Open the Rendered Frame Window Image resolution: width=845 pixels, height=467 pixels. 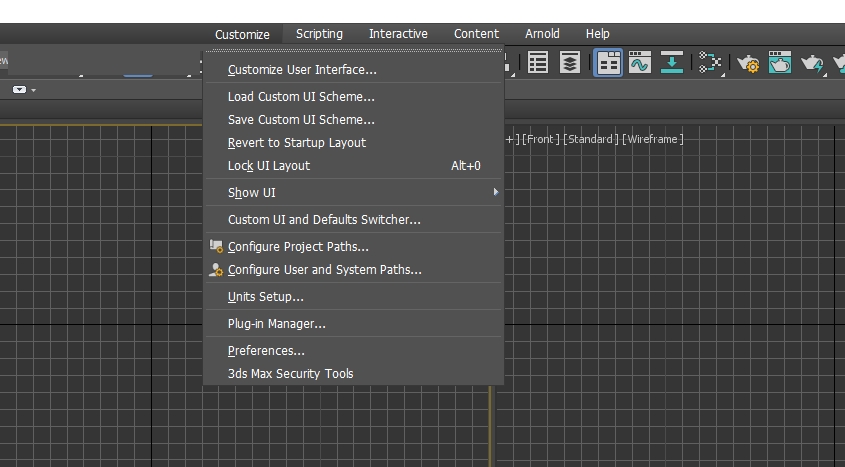(x=780, y=64)
